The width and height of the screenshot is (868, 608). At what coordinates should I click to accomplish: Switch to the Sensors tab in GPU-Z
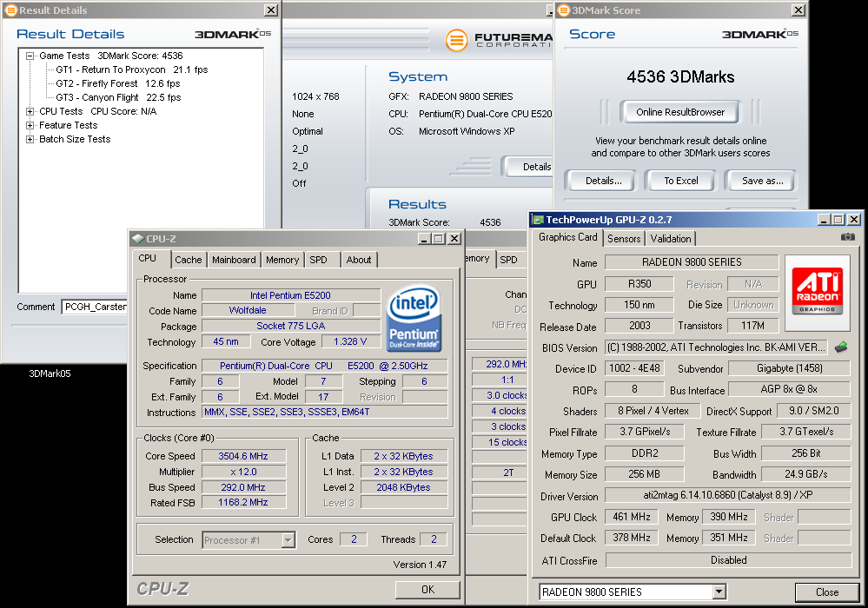(x=624, y=239)
